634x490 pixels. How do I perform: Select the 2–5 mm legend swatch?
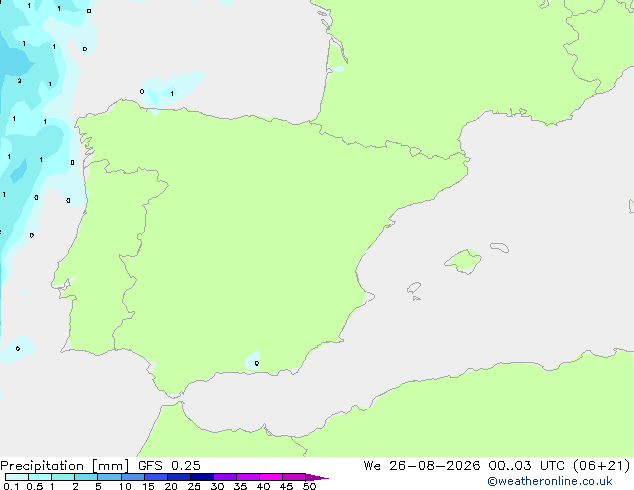(x=86, y=477)
